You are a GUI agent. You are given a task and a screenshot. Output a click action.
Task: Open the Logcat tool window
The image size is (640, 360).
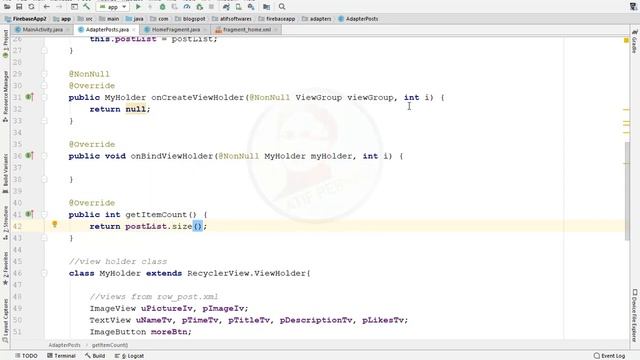click(x=129, y=356)
